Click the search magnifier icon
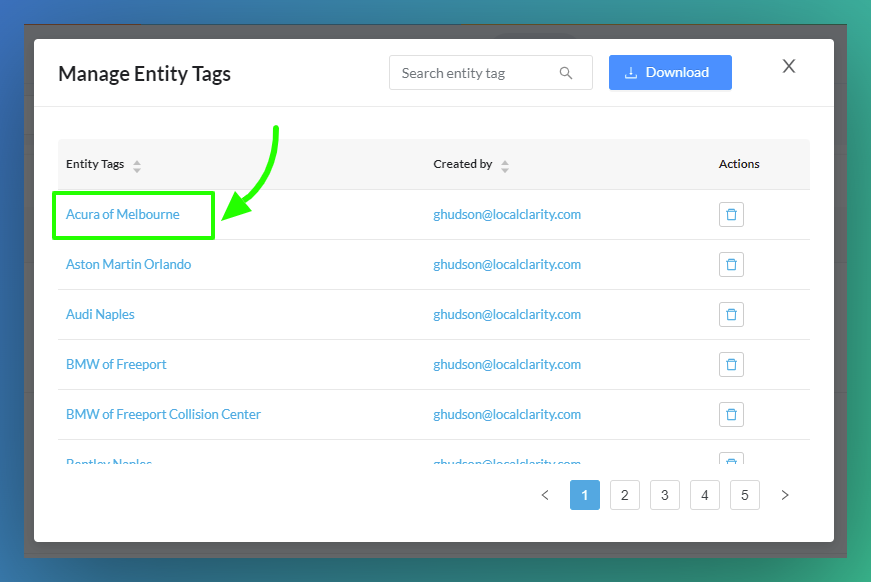The width and height of the screenshot is (871, 582). (565, 73)
